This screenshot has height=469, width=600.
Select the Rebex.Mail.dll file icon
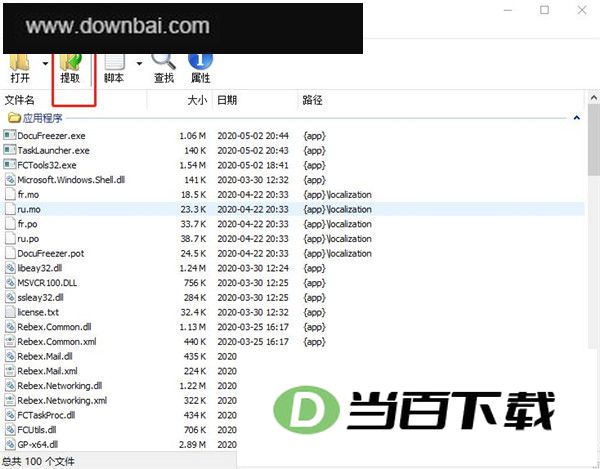[x=10, y=356]
